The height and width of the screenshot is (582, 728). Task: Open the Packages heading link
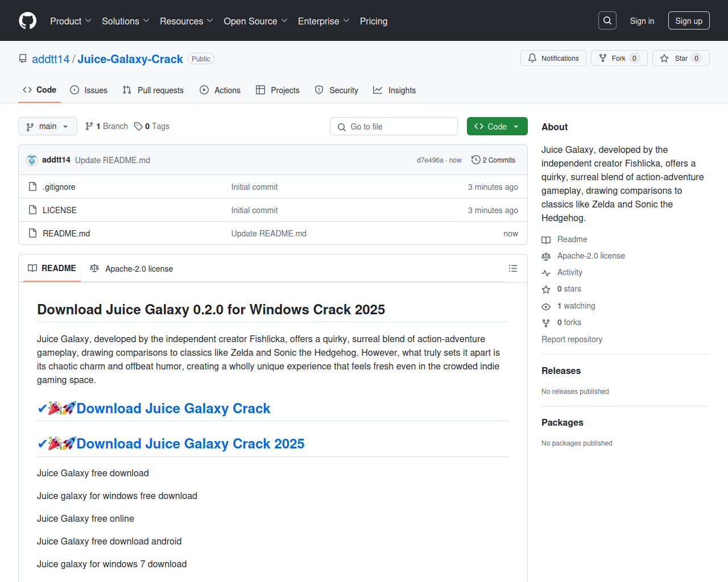(562, 422)
